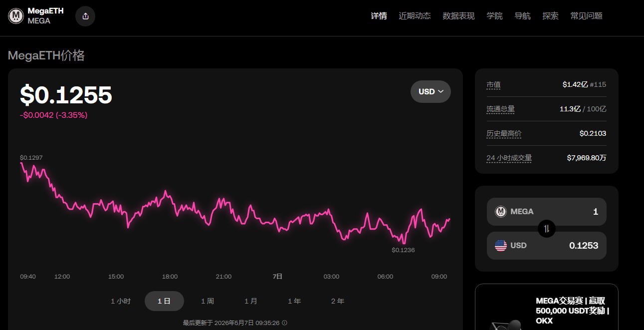The height and width of the screenshot is (330, 644).
Task: Show the 1 年 price chart
Action: pos(294,301)
